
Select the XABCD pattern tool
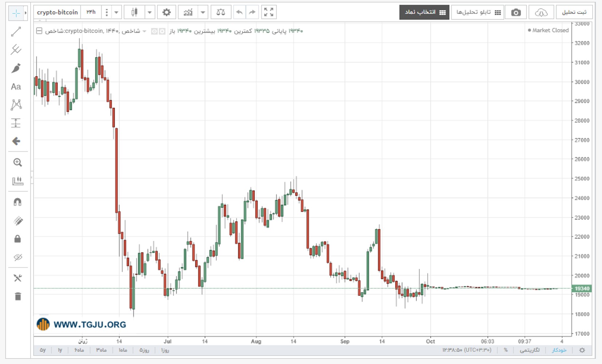coord(16,105)
